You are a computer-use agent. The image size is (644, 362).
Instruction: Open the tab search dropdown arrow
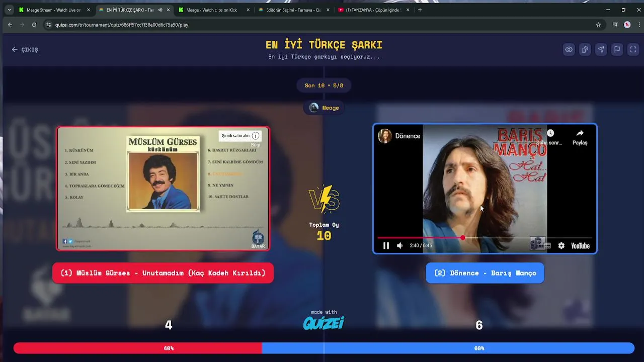9,10
